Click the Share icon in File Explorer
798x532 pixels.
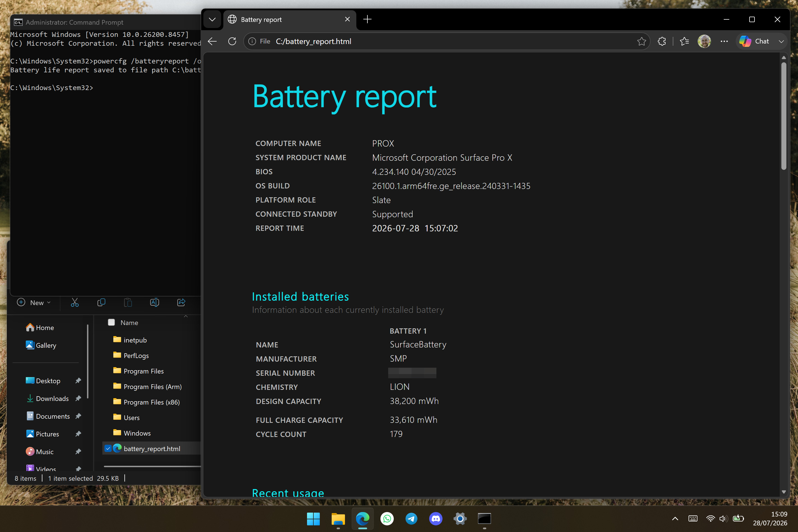[x=181, y=303]
